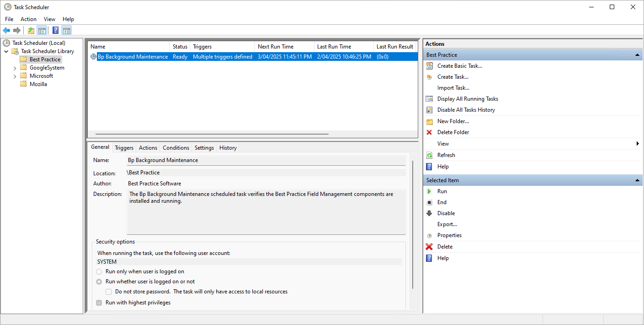The image size is (644, 325).
Task: Click the details pane vertical scrollbar
Action: click(x=413, y=224)
